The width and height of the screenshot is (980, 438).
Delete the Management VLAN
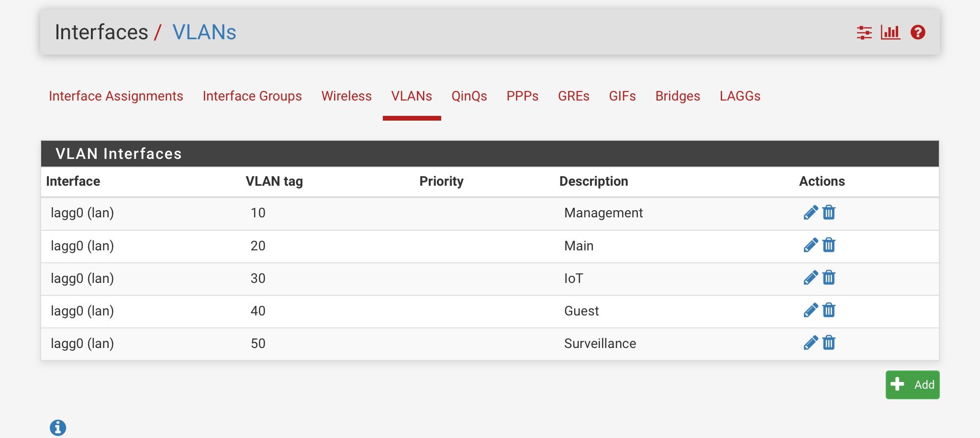pyautogui.click(x=828, y=213)
